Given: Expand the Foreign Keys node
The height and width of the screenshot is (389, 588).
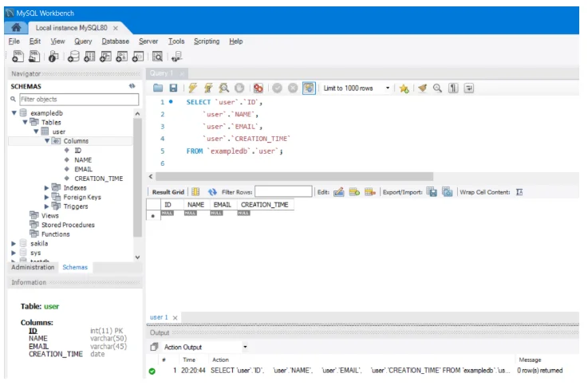Looking at the screenshot, I should point(46,197).
